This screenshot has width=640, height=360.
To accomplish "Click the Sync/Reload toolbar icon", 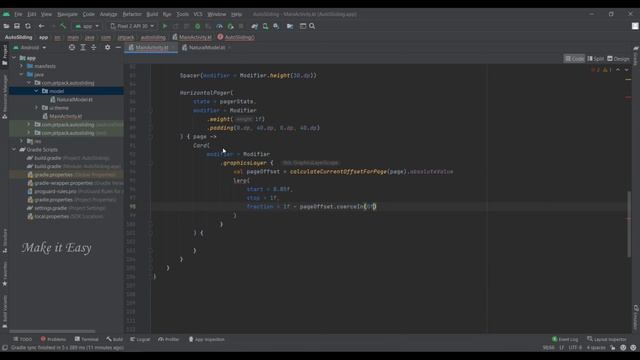I will pyautogui.click(x=28, y=26).
